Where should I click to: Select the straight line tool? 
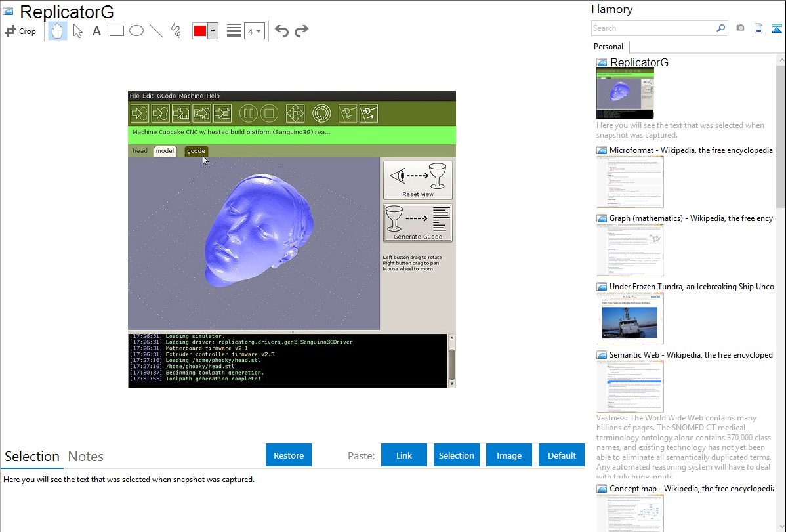coord(156,31)
